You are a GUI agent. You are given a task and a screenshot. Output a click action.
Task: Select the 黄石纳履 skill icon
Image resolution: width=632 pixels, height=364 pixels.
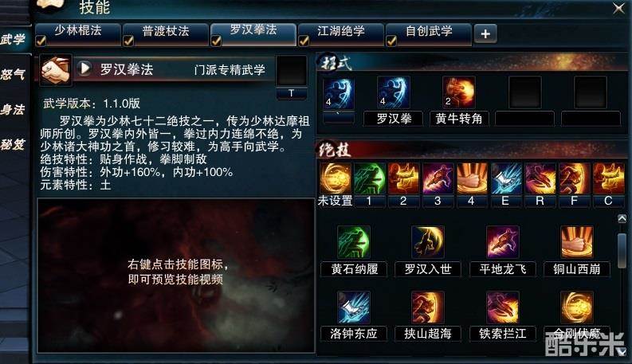click(x=354, y=241)
